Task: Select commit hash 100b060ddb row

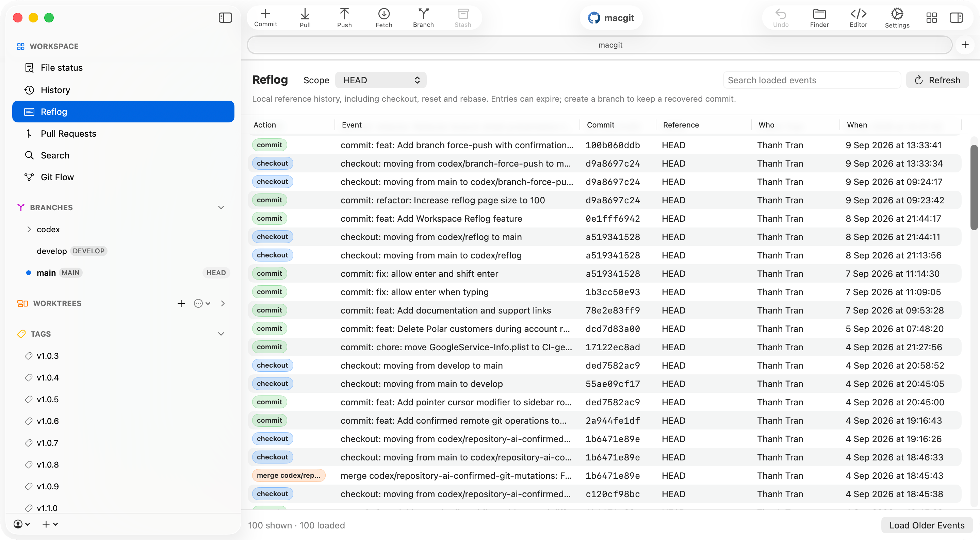Action: (605, 145)
